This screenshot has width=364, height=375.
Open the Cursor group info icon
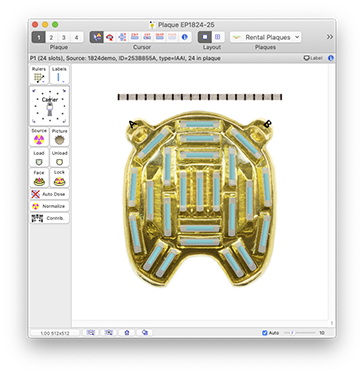tap(185, 37)
